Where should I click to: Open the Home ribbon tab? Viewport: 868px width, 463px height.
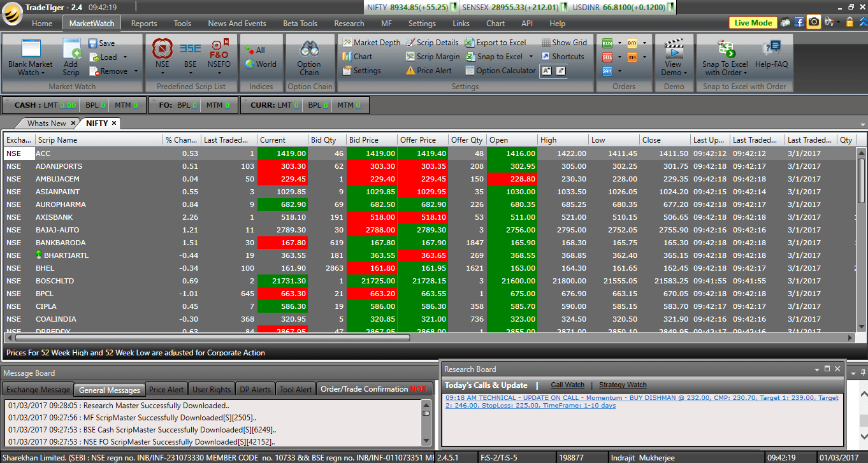pos(42,24)
